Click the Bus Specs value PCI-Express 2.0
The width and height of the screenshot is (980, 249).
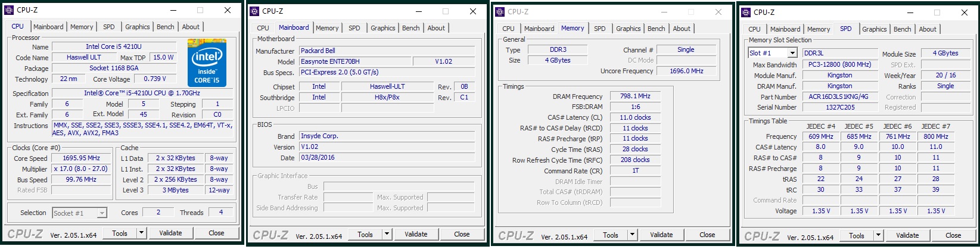pyautogui.click(x=387, y=72)
